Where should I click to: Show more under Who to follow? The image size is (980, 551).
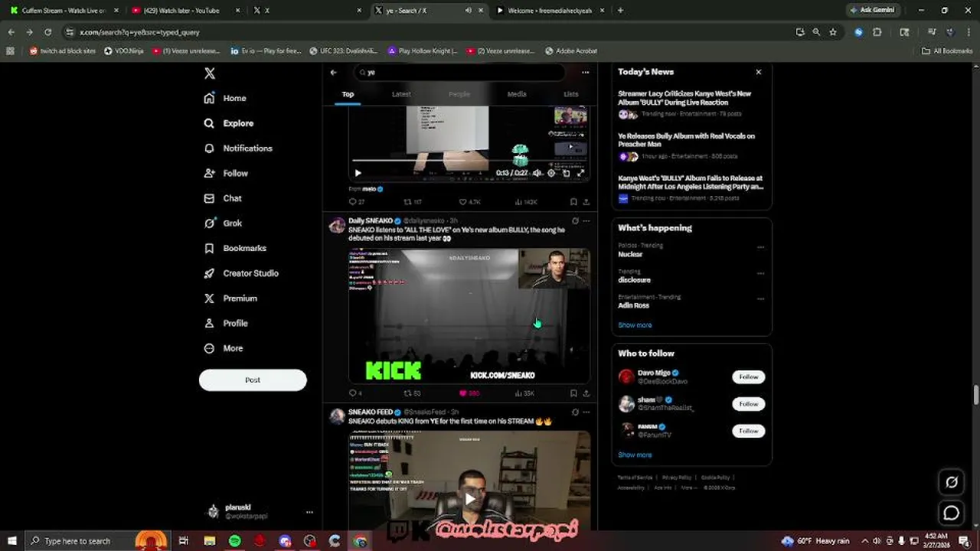coord(635,455)
